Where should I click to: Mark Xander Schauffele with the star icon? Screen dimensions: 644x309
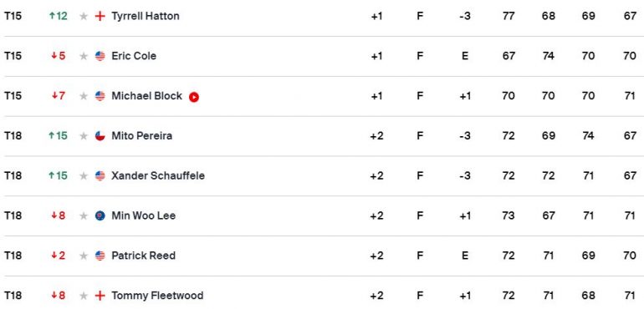(x=84, y=176)
